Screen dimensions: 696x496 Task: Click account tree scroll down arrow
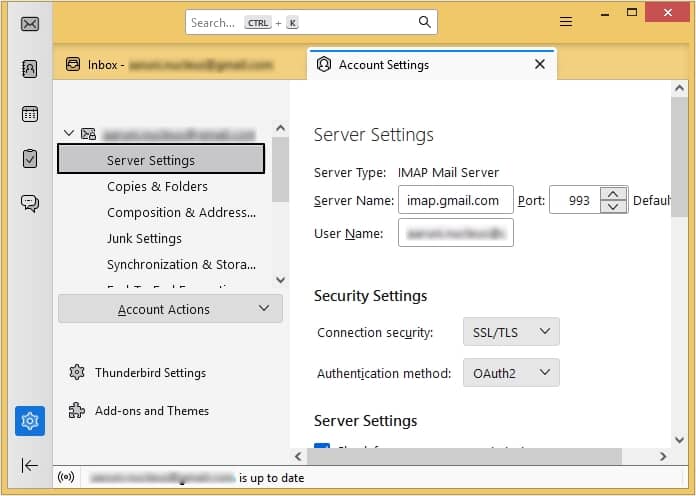click(x=280, y=280)
